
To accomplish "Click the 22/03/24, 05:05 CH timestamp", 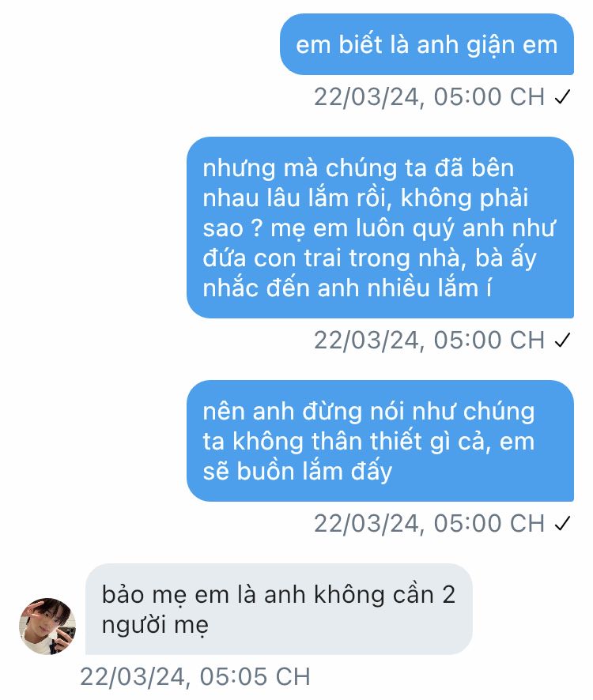I will click(x=195, y=676).
